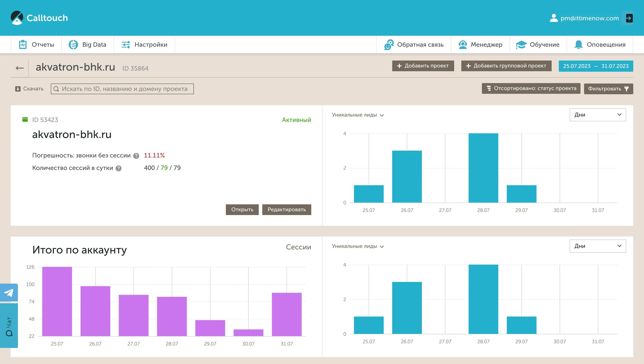Click the user profile icon

(554, 18)
